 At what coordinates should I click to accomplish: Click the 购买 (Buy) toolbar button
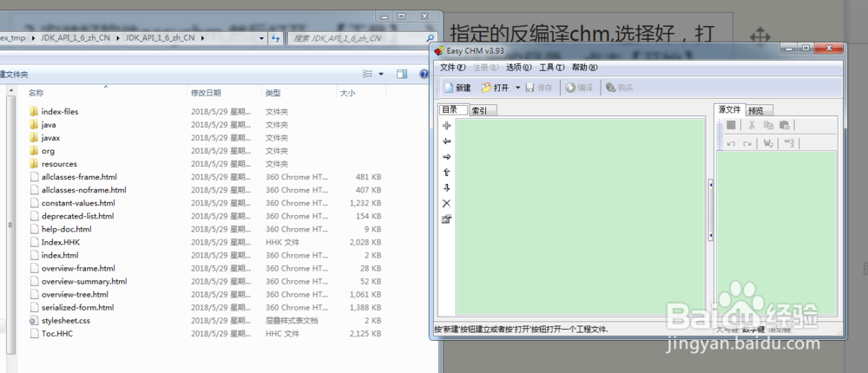(620, 88)
